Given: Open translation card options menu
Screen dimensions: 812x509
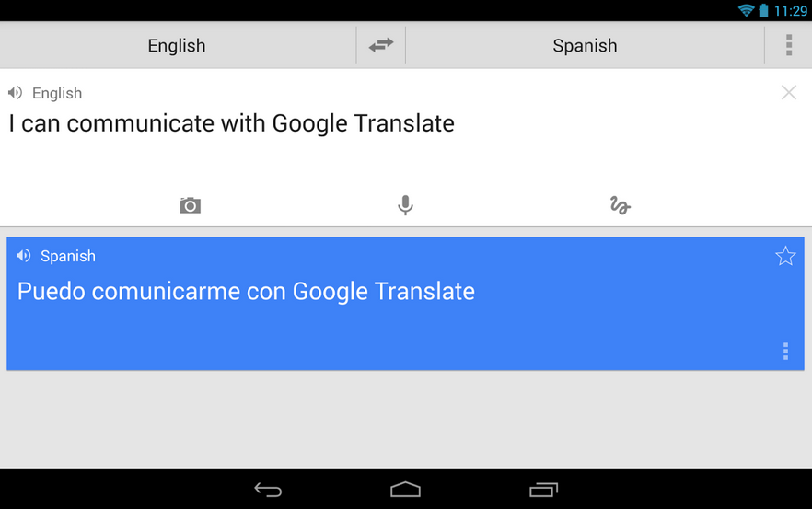Looking at the screenshot, I should coord(784,351).
